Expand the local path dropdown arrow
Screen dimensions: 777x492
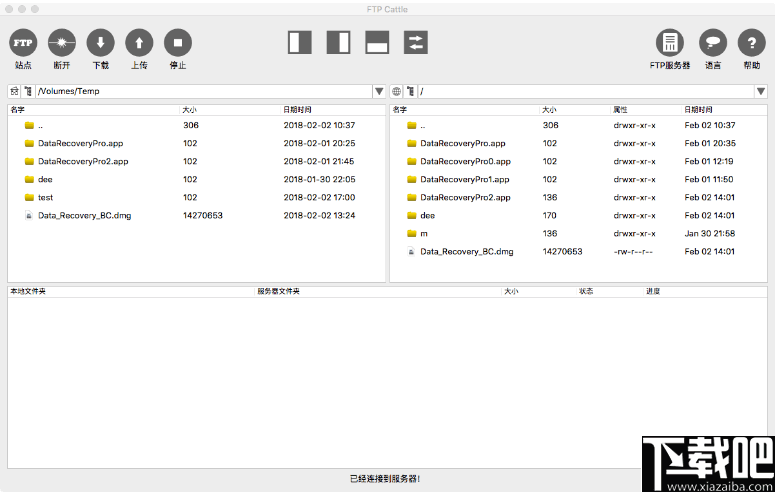(x=379, y=91)
